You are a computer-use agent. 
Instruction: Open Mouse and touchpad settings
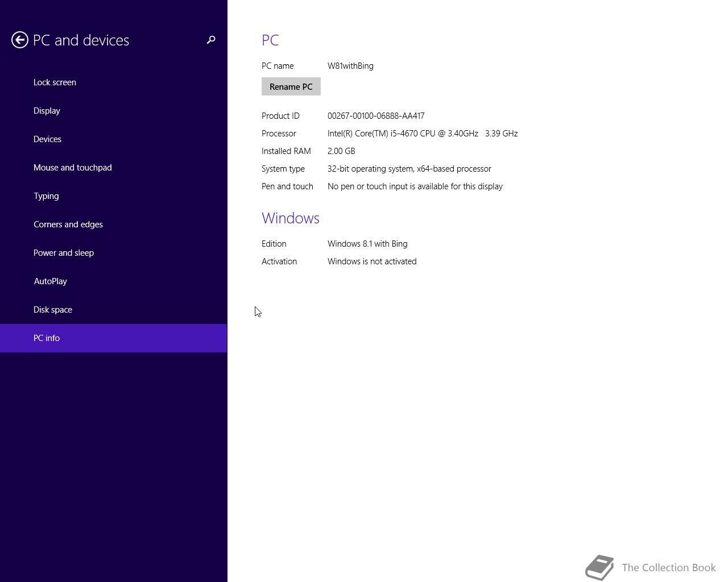113,168
